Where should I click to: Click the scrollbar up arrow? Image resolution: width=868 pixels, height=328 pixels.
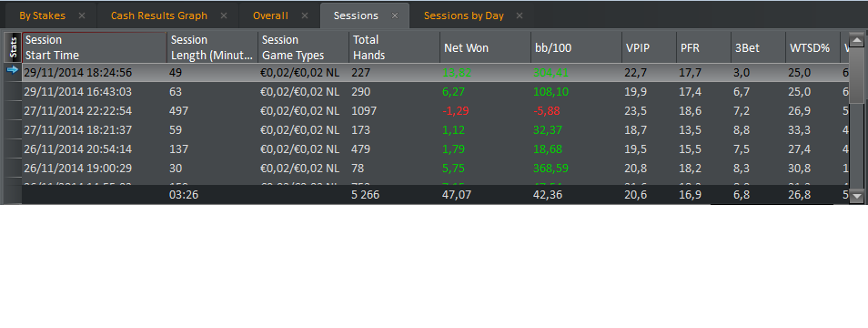tap(857, 40)
